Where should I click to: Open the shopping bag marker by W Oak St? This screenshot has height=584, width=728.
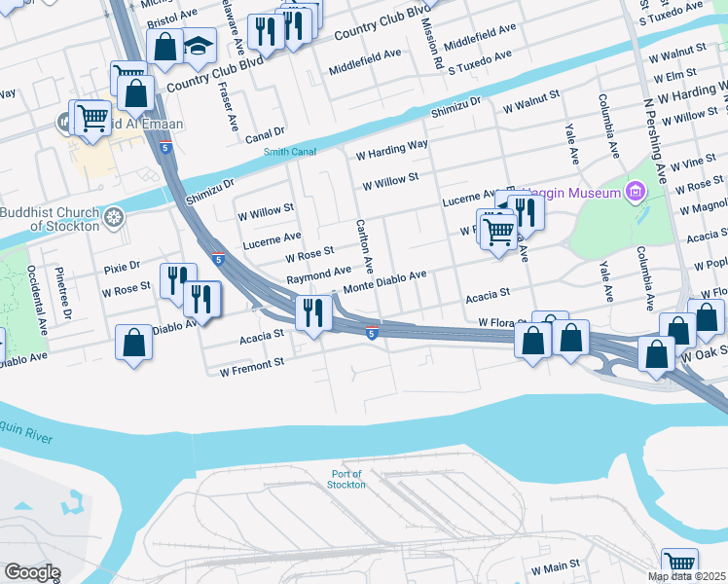tap(656, 354)
